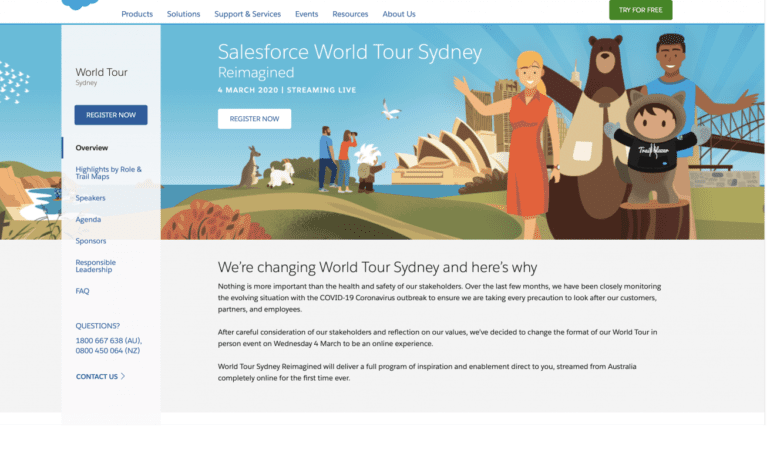This screenshot has width=780, height=470.
Task: Click phone number 1800 667 638 (AU)
Action: 108,341
